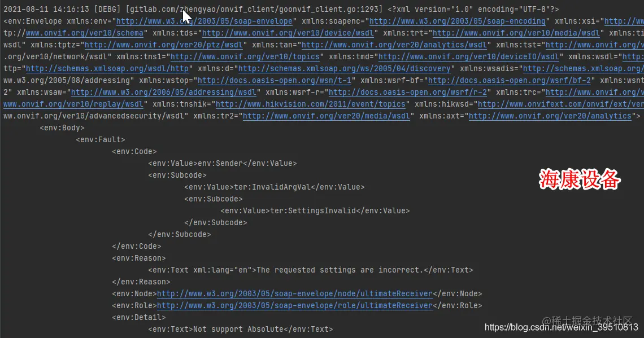This screenshot has height=338, width=644.
Task: Open 2006/05/addressing/wsdl link
Action: (163, 93)
